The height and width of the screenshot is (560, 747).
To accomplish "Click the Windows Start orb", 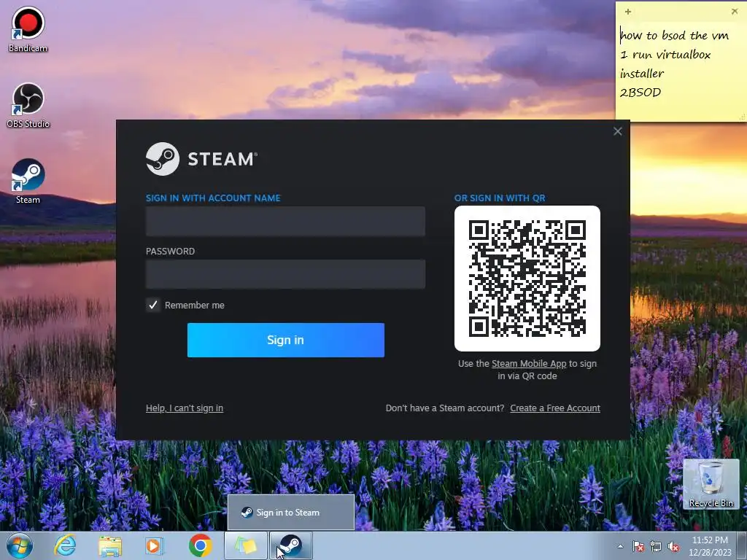I will pos(20,545).
